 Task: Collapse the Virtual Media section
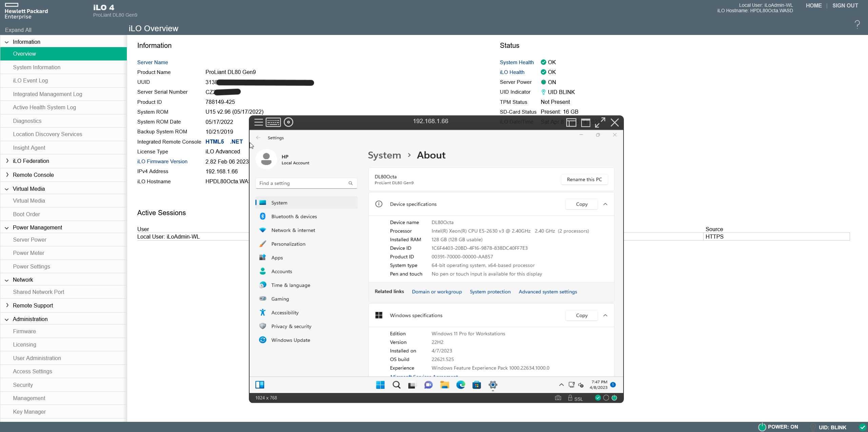pos(7,189)
